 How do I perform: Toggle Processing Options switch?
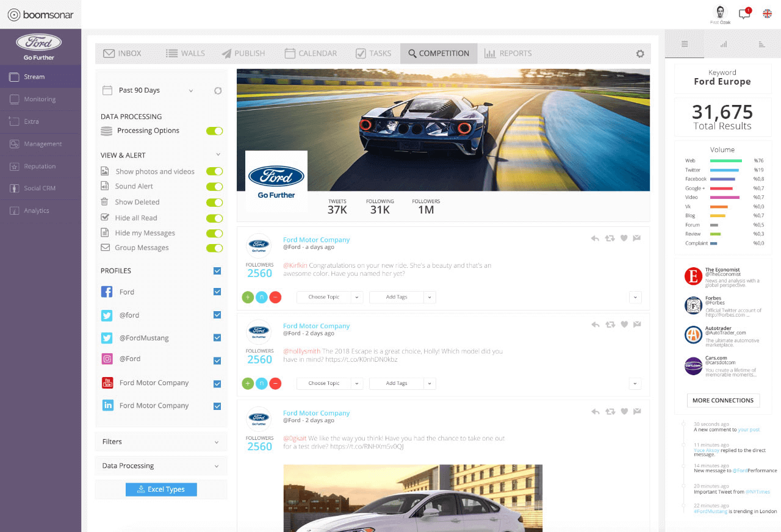click(214, 131)
